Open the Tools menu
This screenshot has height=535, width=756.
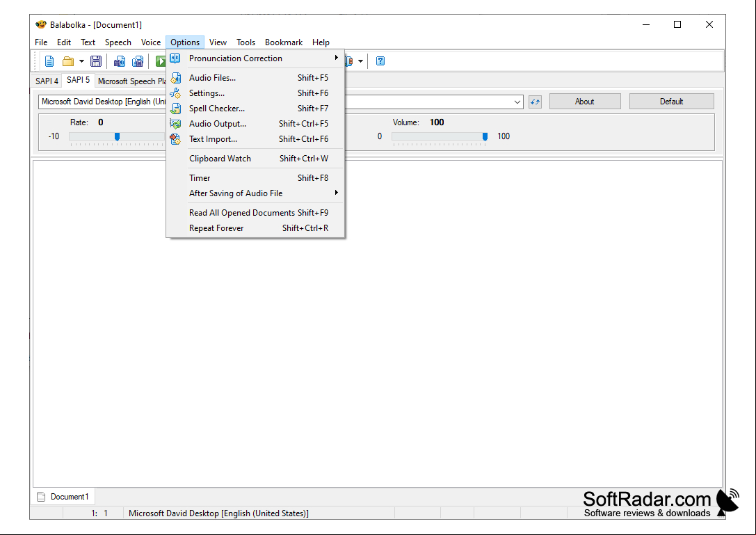[x=246, y=42]
